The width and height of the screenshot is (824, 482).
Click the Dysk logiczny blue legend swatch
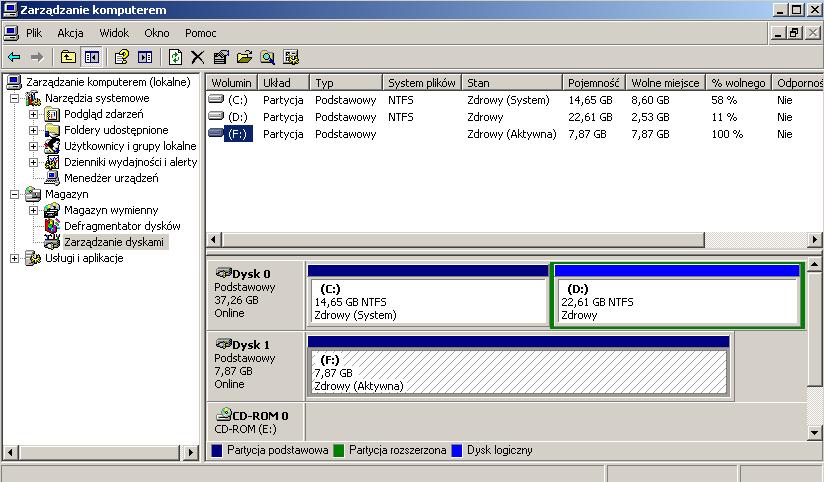coord(457,450)
